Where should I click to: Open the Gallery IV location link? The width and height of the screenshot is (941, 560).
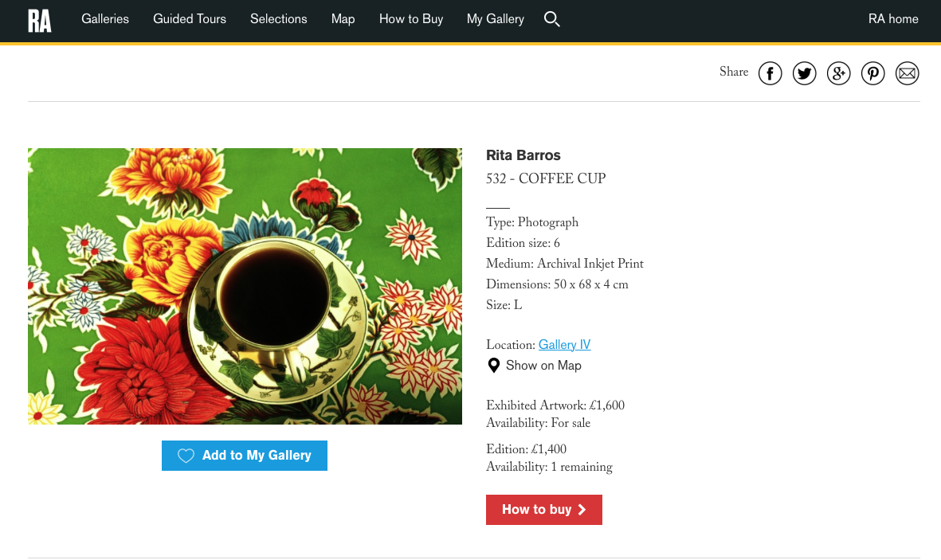pyautogui.click(x=564, y=344)
